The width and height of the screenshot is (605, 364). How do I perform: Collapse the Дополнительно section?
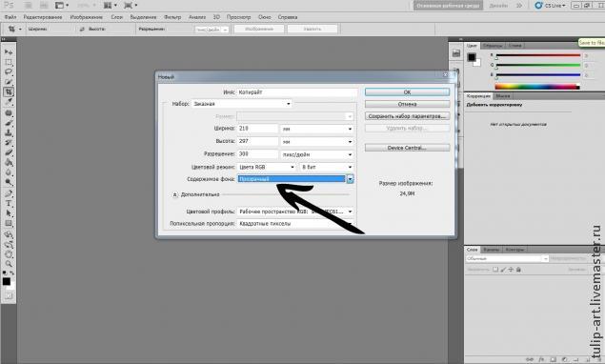174,195
